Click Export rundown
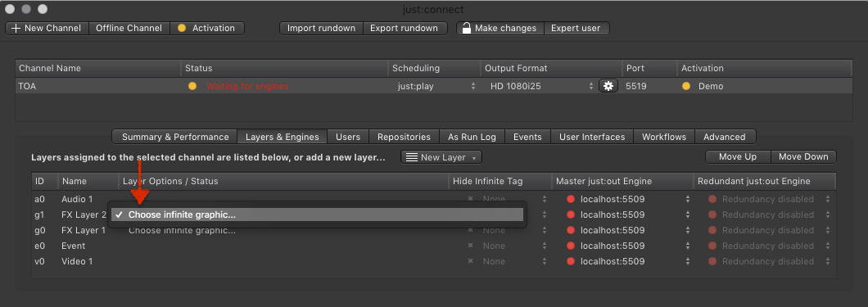868x307 pixels. [404, 28]
